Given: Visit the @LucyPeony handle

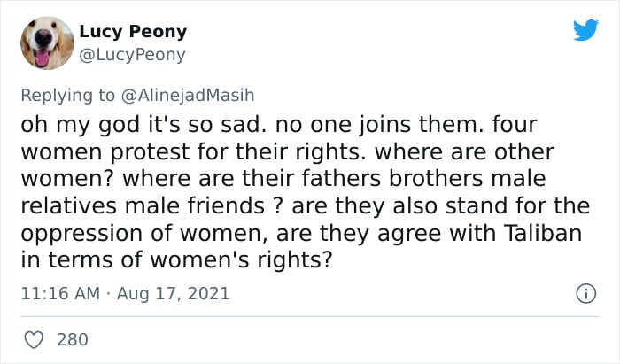Looking at the screenshot, I should tap(132, 55).
